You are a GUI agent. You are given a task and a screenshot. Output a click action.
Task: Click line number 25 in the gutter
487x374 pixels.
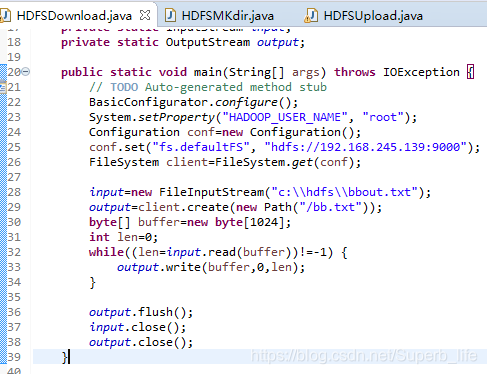coord(14,147)
